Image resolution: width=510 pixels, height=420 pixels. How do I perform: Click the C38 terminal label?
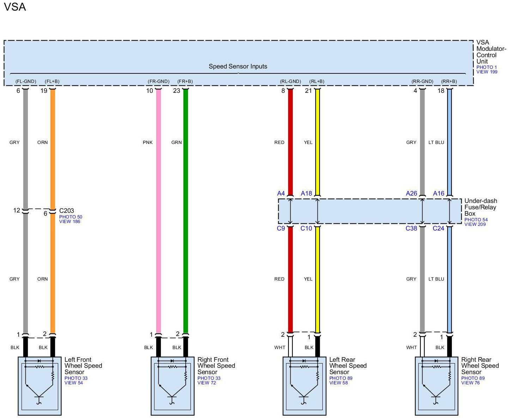click(411, 228)
